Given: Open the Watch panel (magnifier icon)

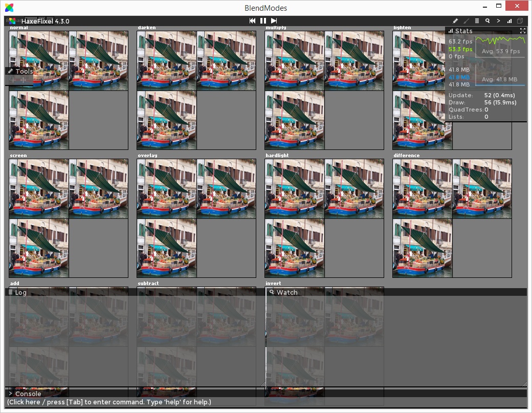Looking at the screenshot, I should 487,21.
